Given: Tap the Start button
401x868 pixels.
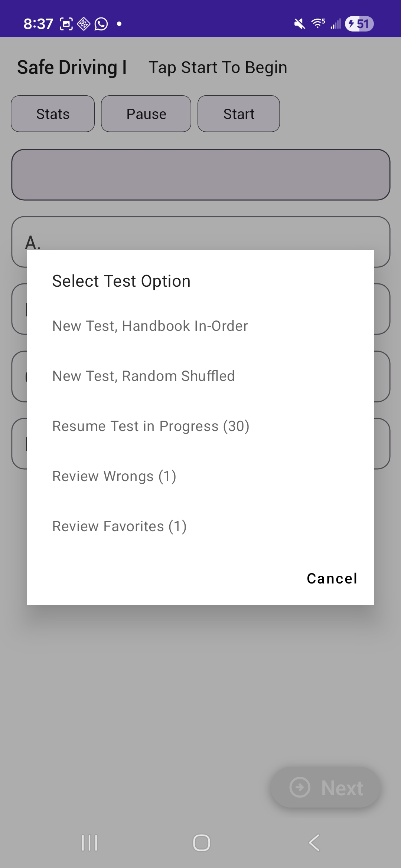Looking at the screenshot, I should [238, 114].
